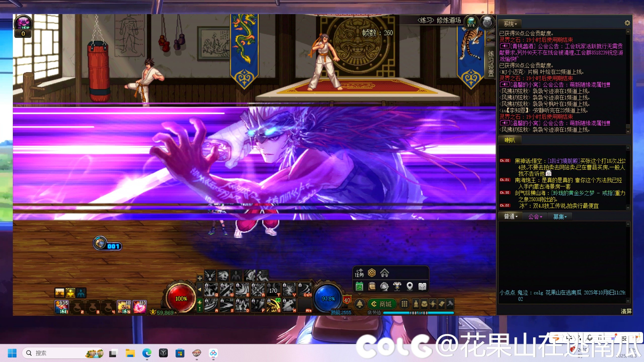Open the green calendar activity icon
This screenshot has height=362, width=644.
[x=359, y=286]
